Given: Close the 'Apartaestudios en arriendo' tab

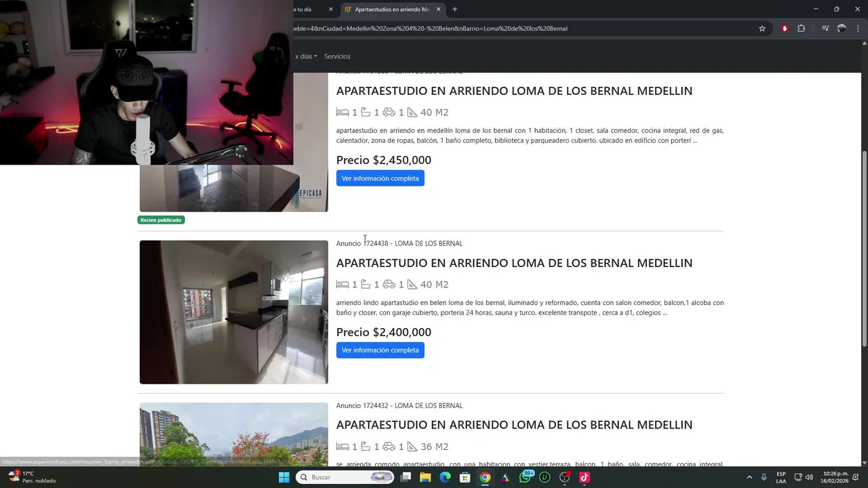Looking at the screenshot, I should [x=439, y=9].
